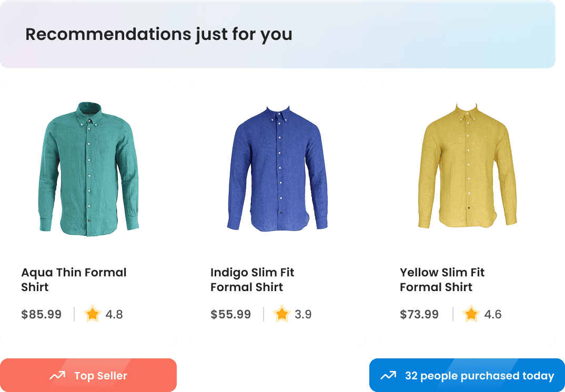Click the 4.8 rating value
This screenshot has height=392, width=565.
pos(114,315)
